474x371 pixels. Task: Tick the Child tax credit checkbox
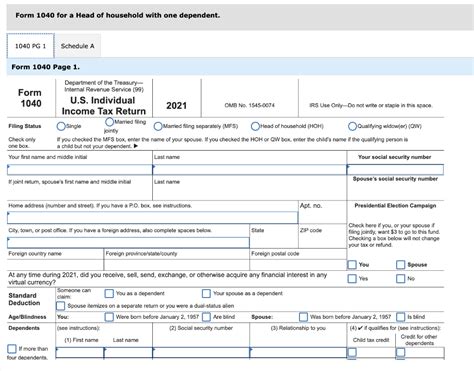[352, 352]
